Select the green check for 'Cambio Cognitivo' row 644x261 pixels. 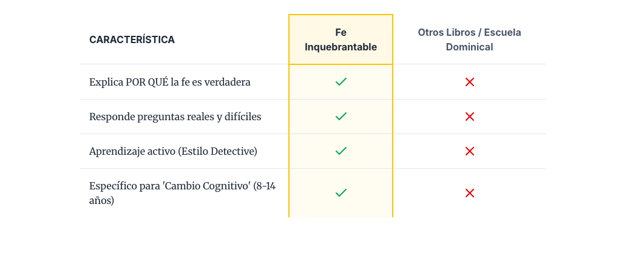[341, 192]
